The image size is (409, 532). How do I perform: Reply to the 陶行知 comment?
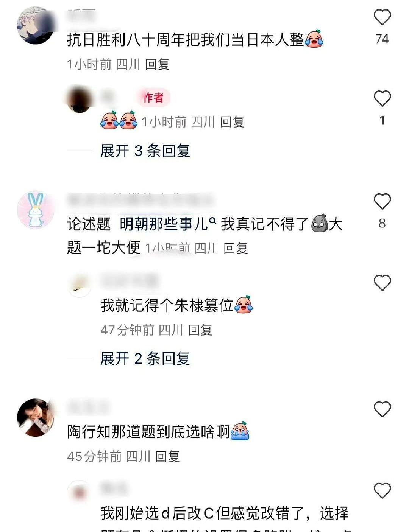point(167,456)
